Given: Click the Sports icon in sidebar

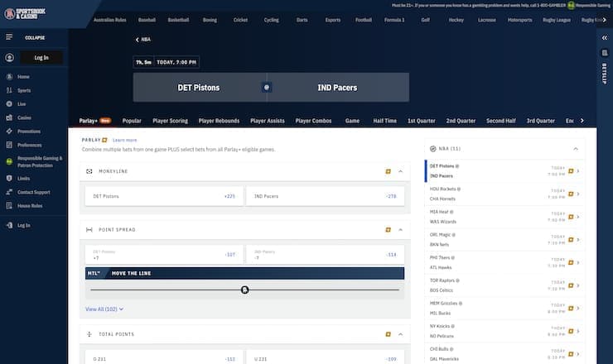Looking at the screenshot, I should click(x=9, y=91).
